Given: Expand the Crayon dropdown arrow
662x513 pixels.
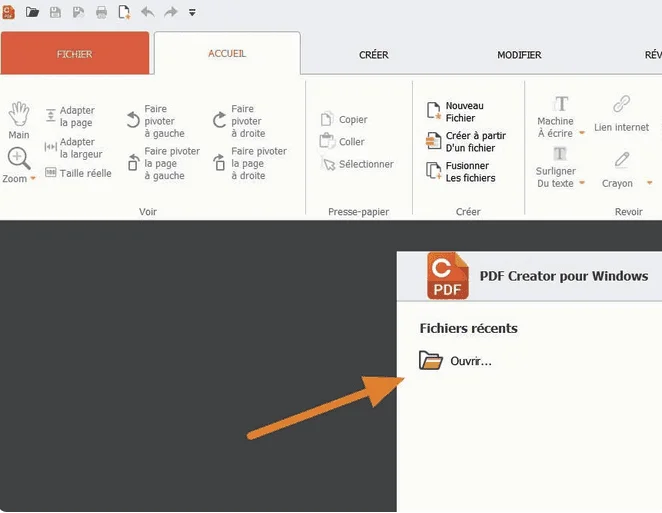Looking at the screenshot, I should click(x=649, y=183).
